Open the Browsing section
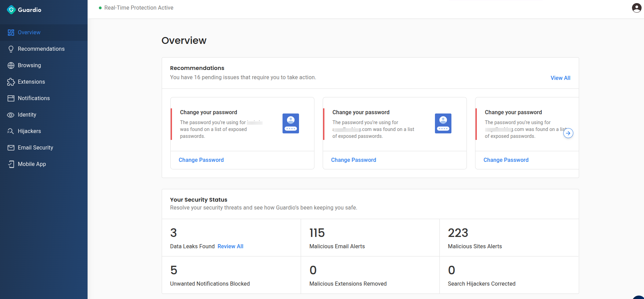644x299 pixels. (x=44, y=65)
